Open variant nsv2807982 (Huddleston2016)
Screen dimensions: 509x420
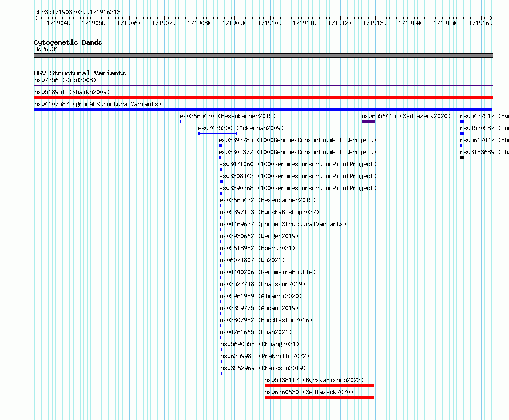(266, 320)
